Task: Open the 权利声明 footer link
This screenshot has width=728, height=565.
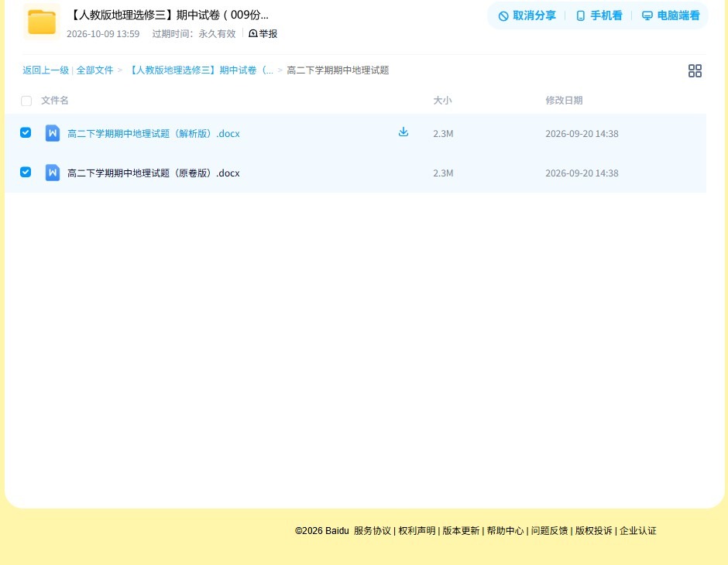Action: 417,531
